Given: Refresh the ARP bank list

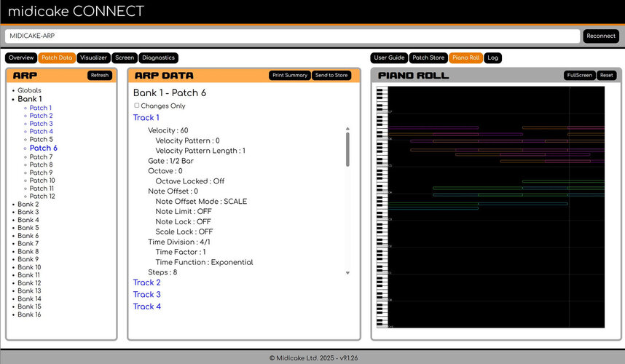Looking at the screenshot, I should [x=100, y=75].
